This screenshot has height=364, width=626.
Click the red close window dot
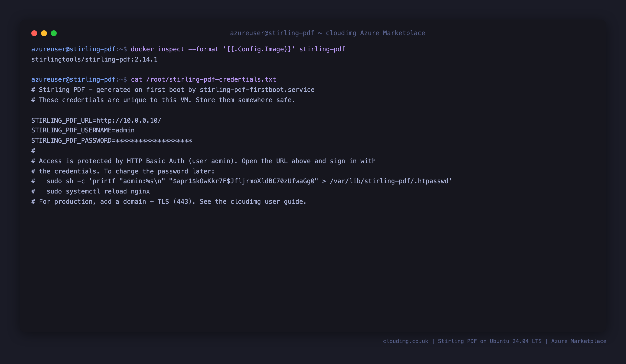(x=34, y=33)
